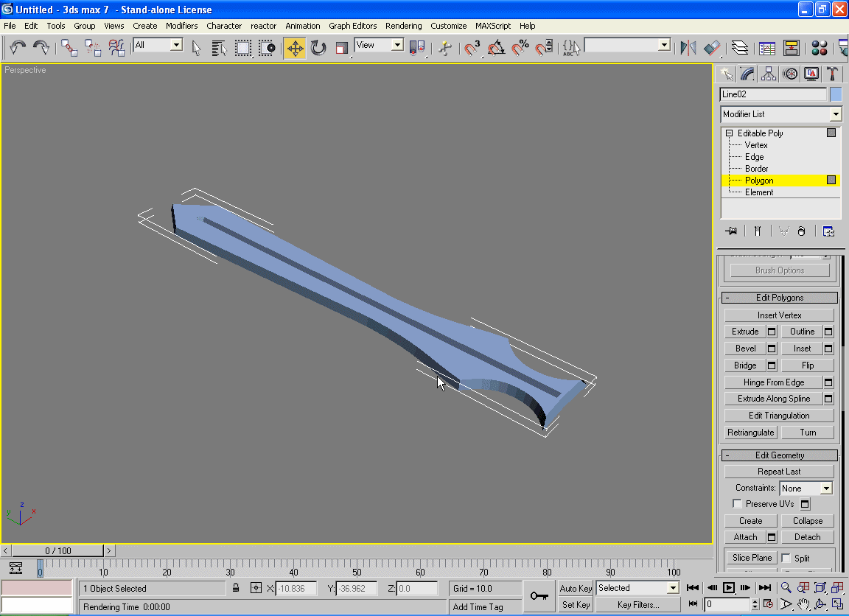This screenshot has width=849, height=616.
Task: Open the Graph Editors menu
Action: click(352, 26)
